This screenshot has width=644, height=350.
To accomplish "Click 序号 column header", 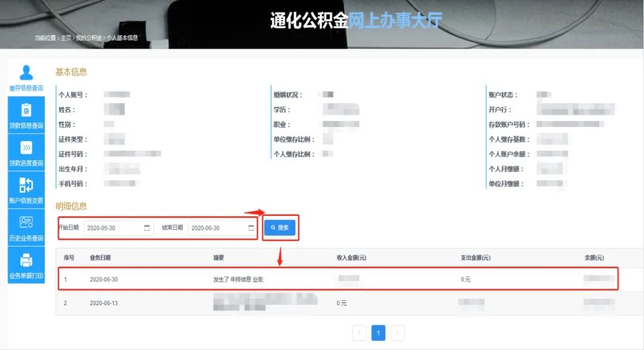I will click(69, 258).
